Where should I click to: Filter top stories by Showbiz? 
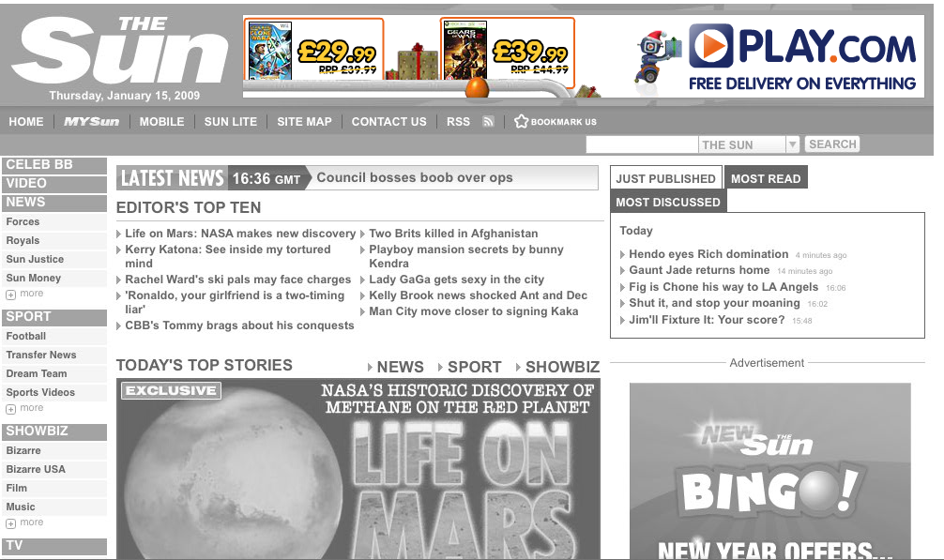click(562, 367)
